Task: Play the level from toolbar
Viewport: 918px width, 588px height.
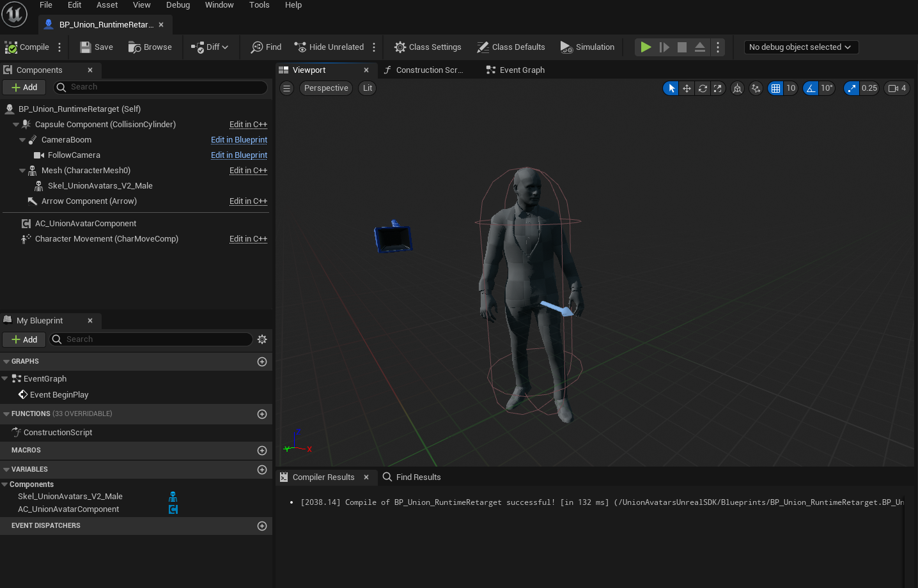Action: [646, 47]
